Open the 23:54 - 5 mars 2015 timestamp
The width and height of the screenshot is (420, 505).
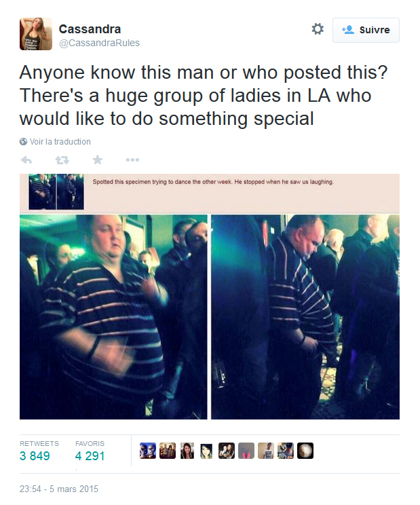click(59, 489)
